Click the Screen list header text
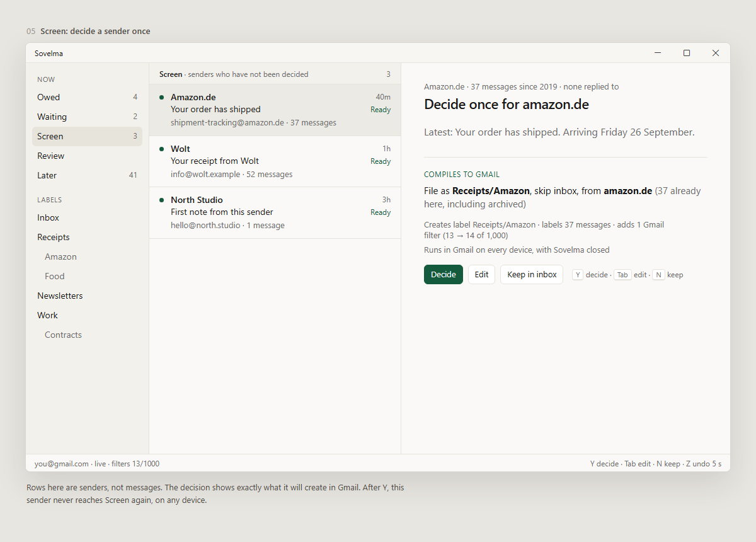This screenshot has height=542, width=756. 234,74
